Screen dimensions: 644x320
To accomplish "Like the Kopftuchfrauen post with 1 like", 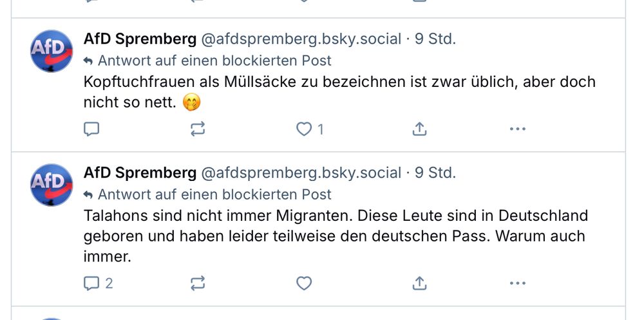I will click(x=310, y=129).
